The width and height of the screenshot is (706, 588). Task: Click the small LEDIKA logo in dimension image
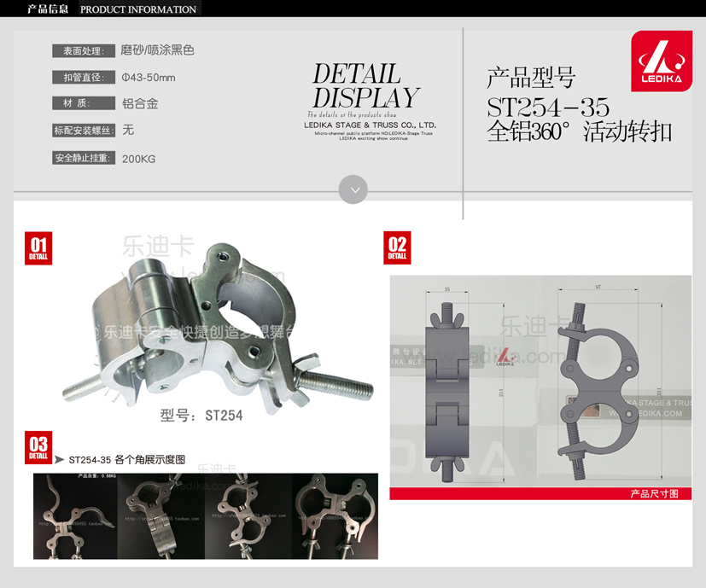tap(505, 357)
